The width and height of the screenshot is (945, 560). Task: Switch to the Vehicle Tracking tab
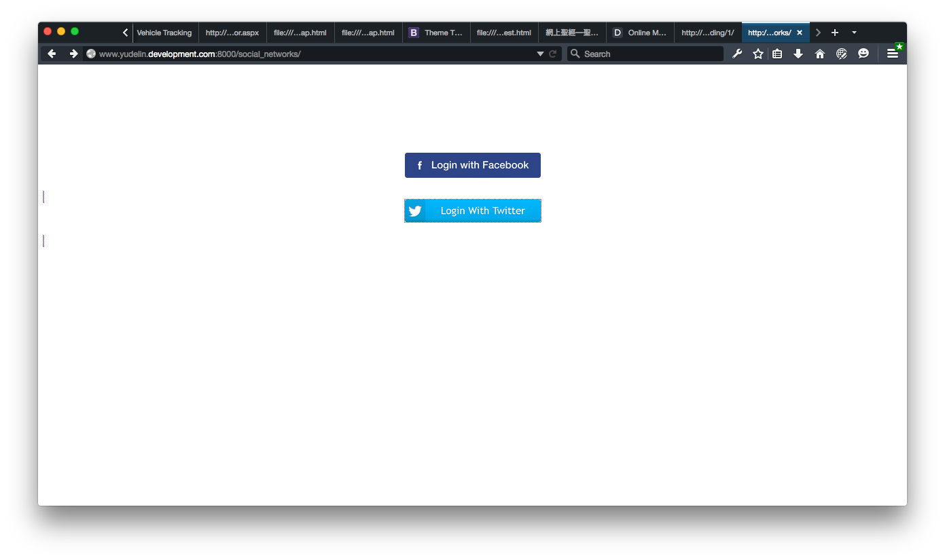164,33
